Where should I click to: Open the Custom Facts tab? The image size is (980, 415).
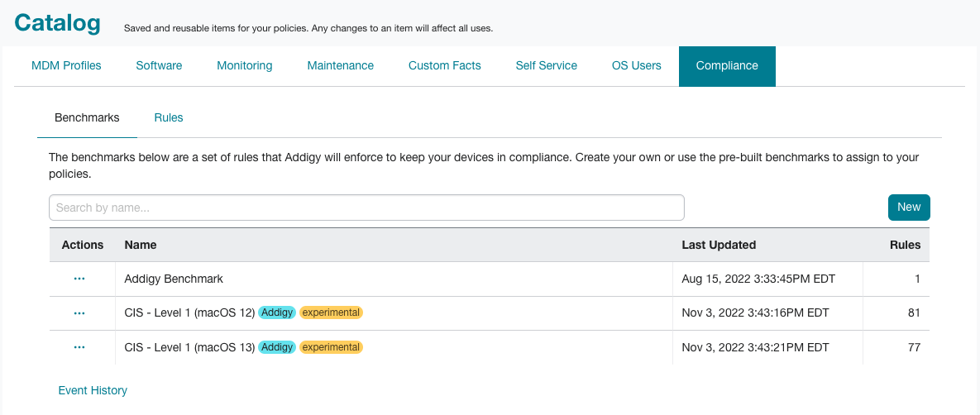coord(445,65)
